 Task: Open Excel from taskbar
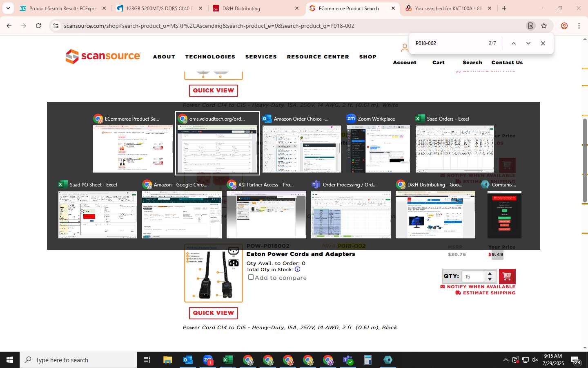[x=228, y=360]
